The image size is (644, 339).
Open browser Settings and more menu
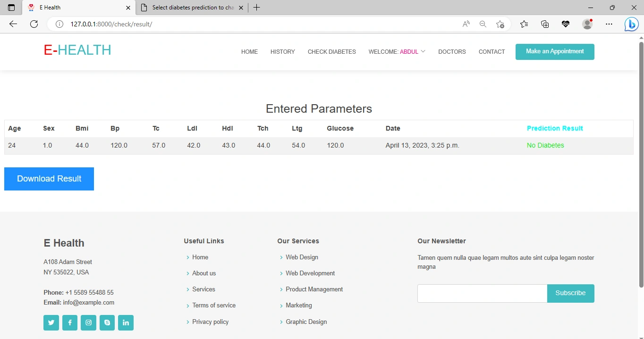[609, 24]
